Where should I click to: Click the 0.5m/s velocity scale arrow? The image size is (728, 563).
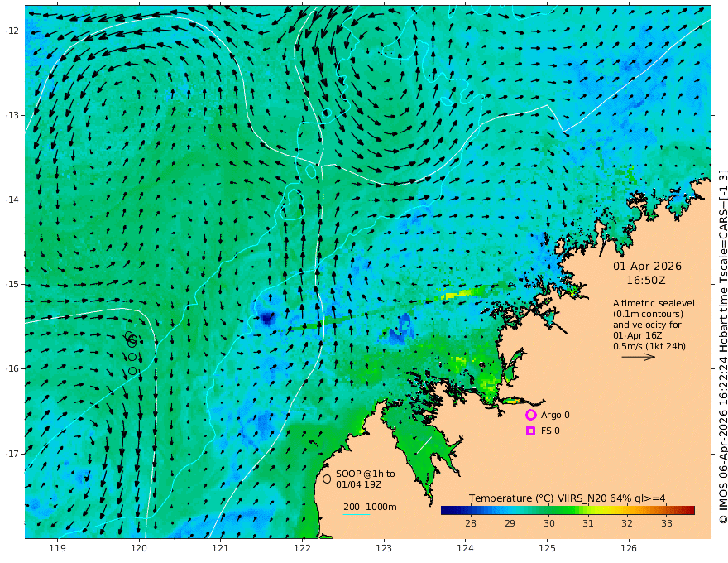pos(639,357)
